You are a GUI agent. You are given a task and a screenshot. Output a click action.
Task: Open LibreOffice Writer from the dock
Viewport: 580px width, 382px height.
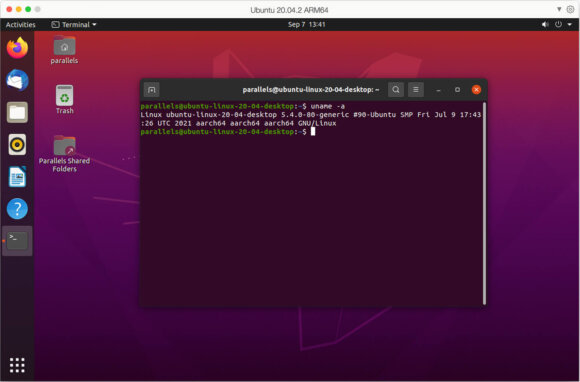[17, 177]
